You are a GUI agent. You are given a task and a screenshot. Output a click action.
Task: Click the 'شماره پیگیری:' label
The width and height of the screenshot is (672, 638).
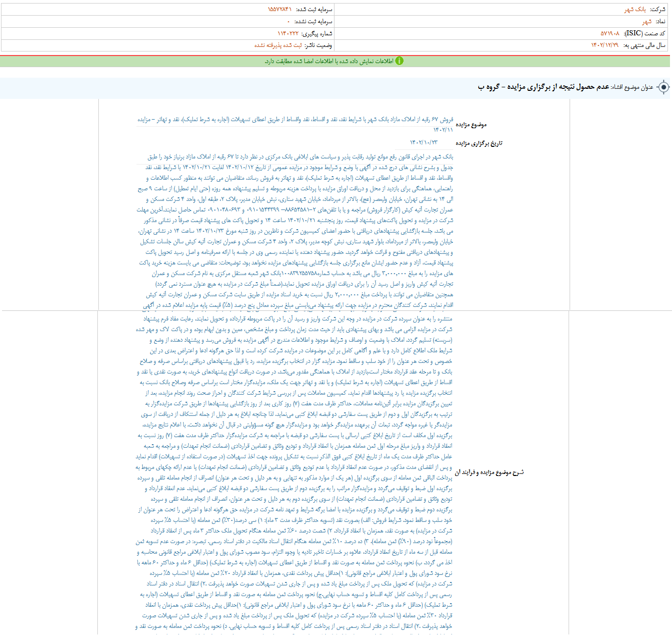click(x=317, y=33)
